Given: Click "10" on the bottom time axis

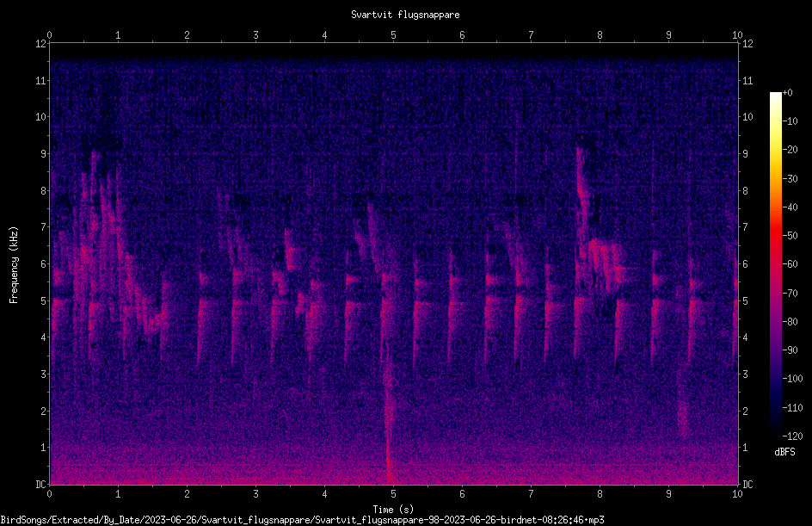Looking at the screenshot, I should click(737, 494).
